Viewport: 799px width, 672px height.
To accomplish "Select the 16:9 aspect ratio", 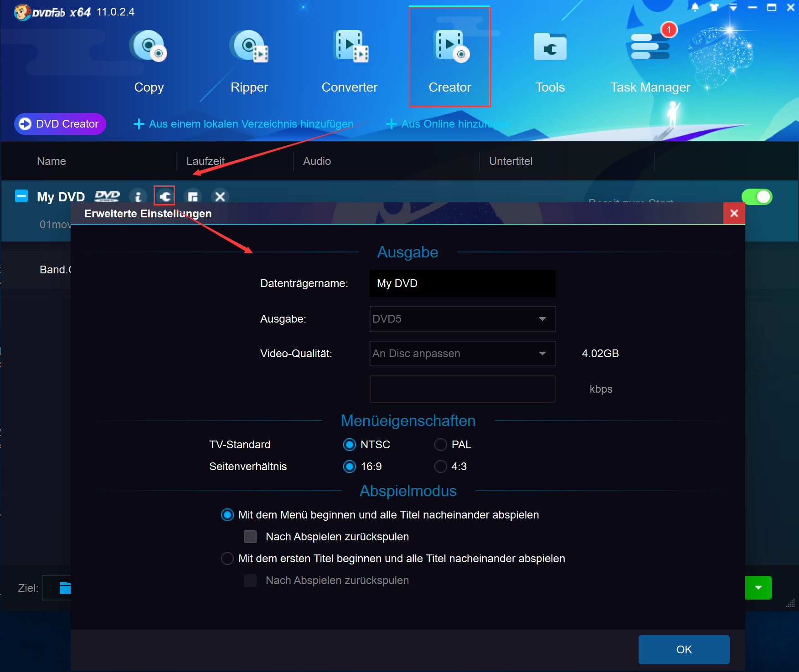I will [x=350, y=467].
